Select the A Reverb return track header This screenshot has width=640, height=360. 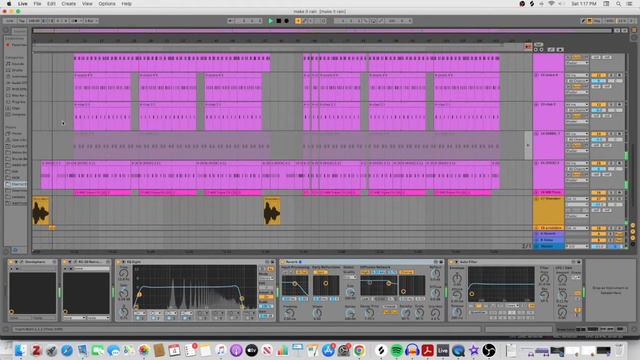pyautogui.click(x=549, y=234)
